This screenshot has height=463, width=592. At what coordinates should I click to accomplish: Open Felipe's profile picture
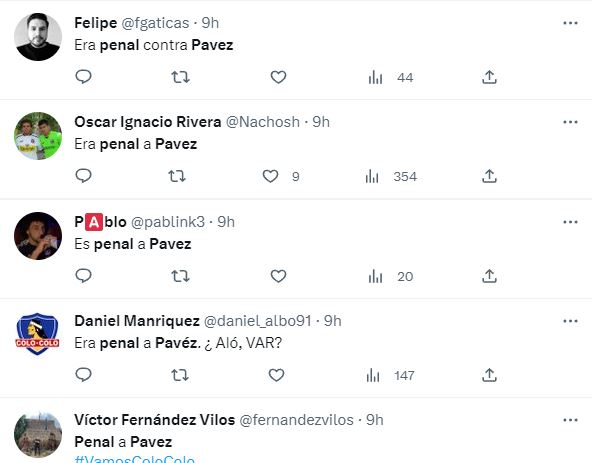pyautogui.click(x=38, y=37)
